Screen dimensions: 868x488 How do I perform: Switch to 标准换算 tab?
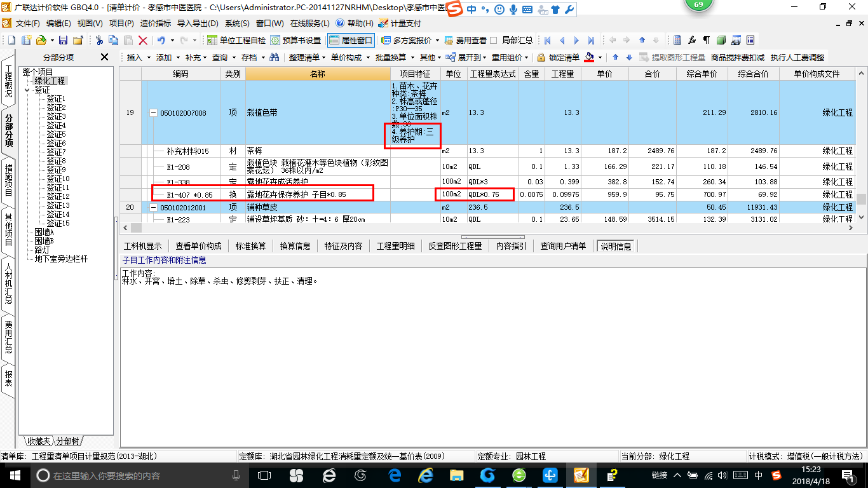[250, 246]
